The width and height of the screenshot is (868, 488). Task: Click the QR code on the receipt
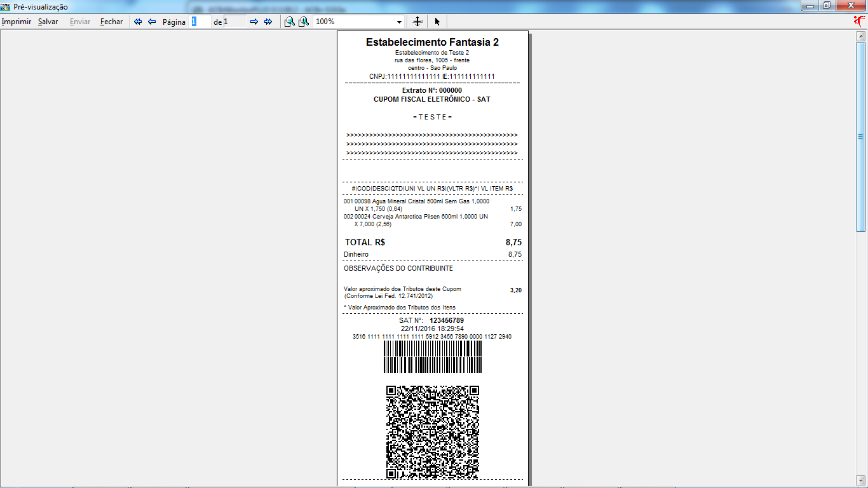coord(432,432)
